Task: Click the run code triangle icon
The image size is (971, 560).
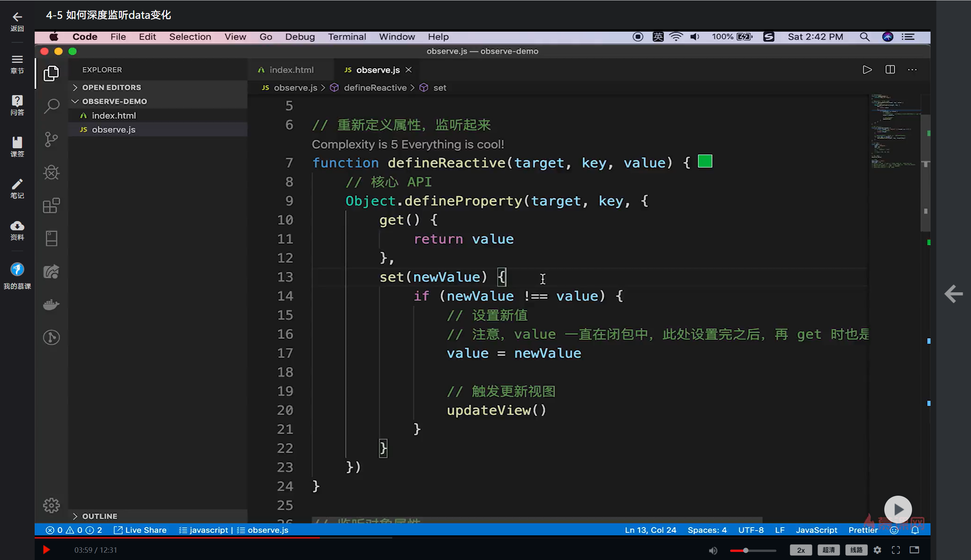Action: coord(867,70)
